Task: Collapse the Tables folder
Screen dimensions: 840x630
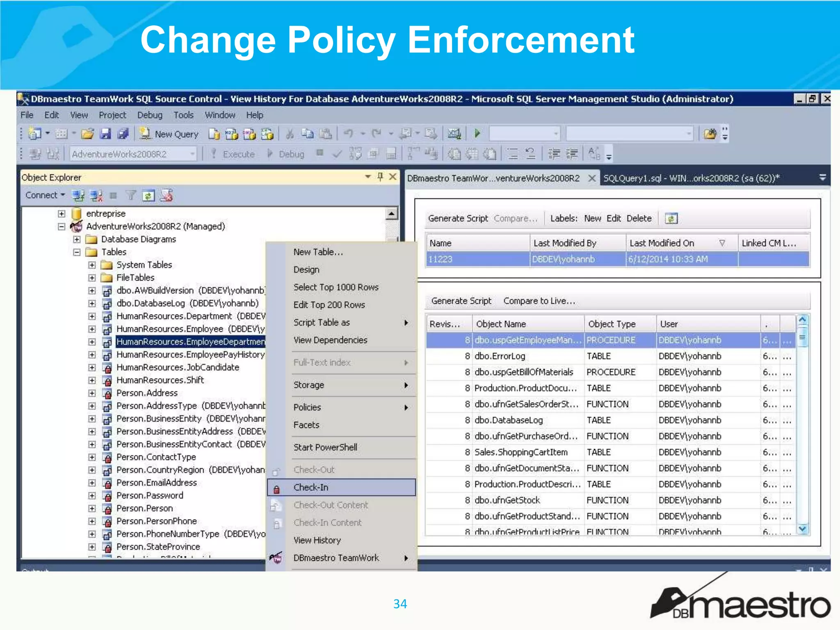Action: point(77,252)
